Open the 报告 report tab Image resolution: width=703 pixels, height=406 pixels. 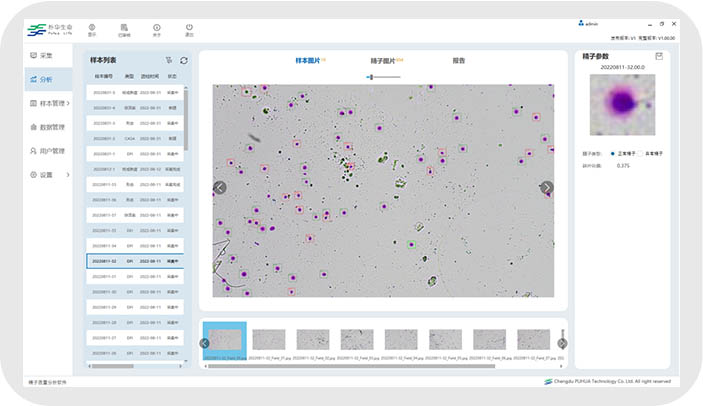tap(458, 60)
